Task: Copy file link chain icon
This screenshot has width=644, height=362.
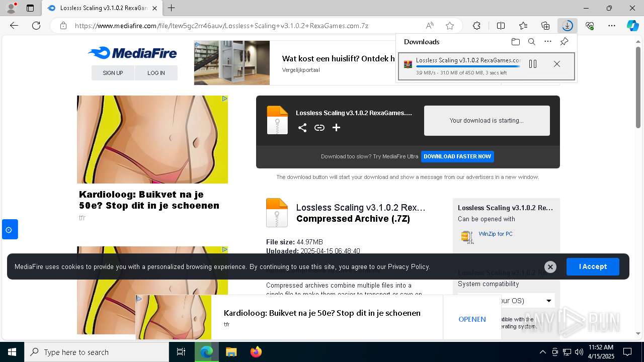Action: tap(319, 128)
